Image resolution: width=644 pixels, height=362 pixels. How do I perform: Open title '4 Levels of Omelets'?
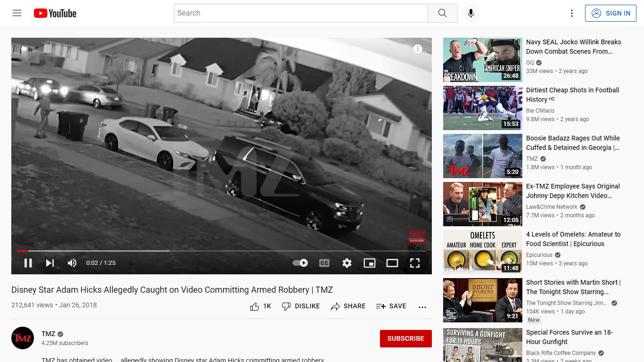tap(573, 239)
